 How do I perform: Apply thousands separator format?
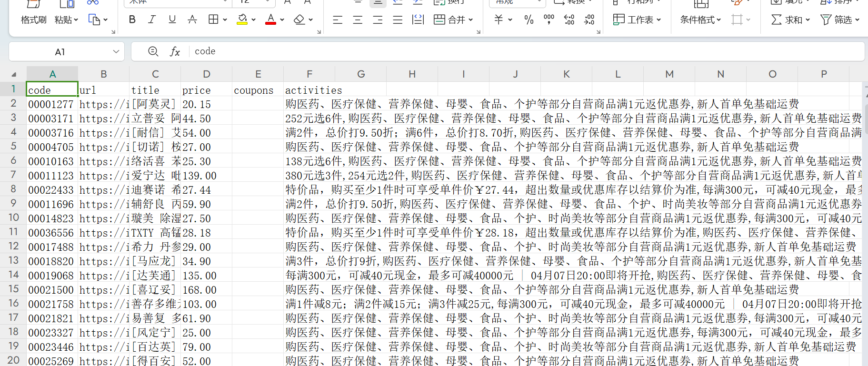[549, 20]
